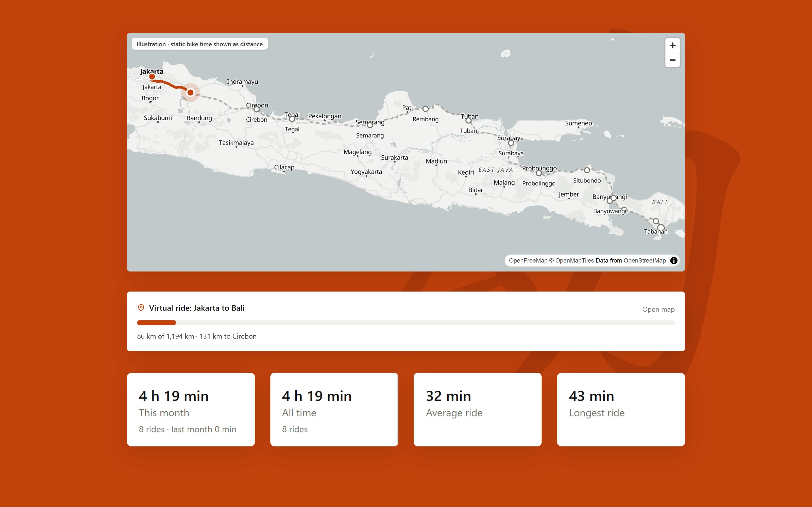812x507 pixels.
Task: Click the location pin icon beside Virtual ride
Action: [141, 308]
